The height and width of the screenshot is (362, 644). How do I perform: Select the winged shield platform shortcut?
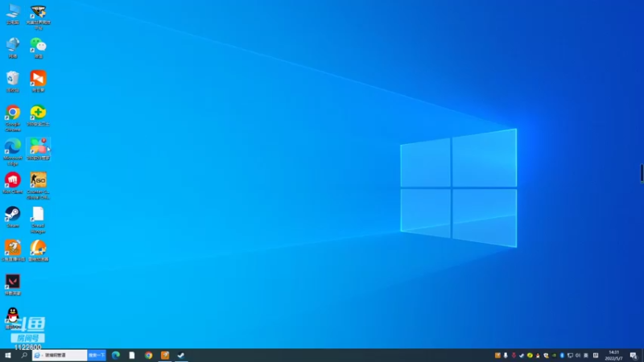click(x=38, y=17)
